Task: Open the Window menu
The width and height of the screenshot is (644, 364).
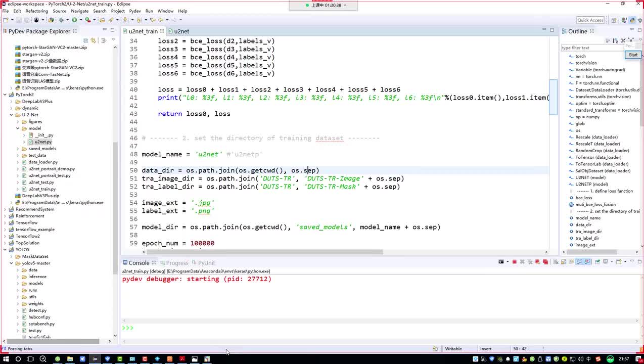Action: tap(165, 11)
